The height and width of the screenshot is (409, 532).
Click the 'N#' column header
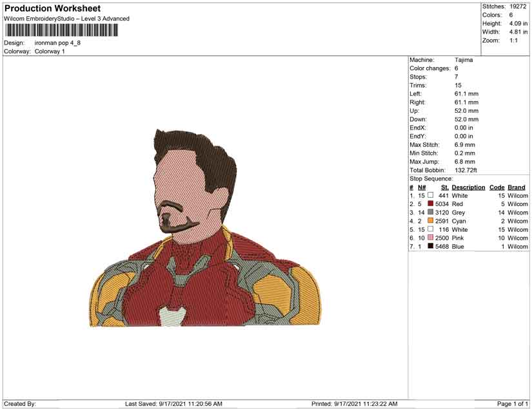click(x=422, y=187)
